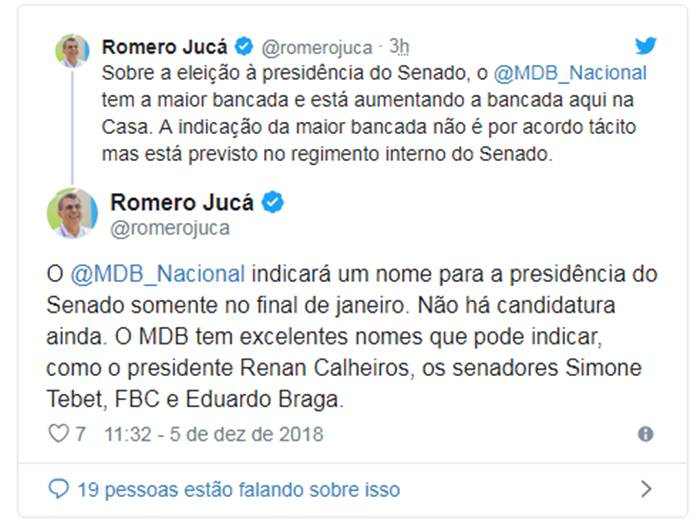Viewport: 700px width, 531px height.
Task: Click the large bold Romero Jucá name
Action: (x=181, y=202)
